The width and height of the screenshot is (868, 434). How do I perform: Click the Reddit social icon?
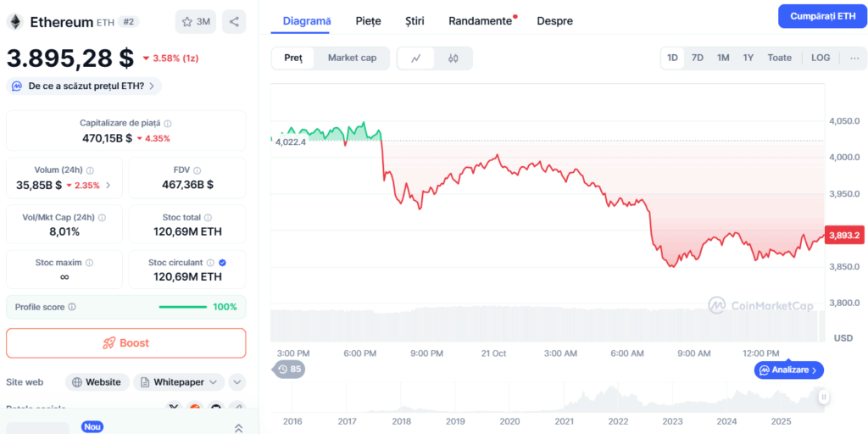pyautogui.click(x=195, y=408)
